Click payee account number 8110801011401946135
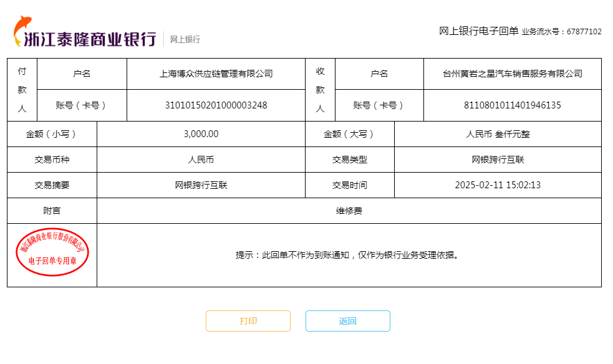Image resolution: width=613 pixels, height=364 pixels. point(512,105)
